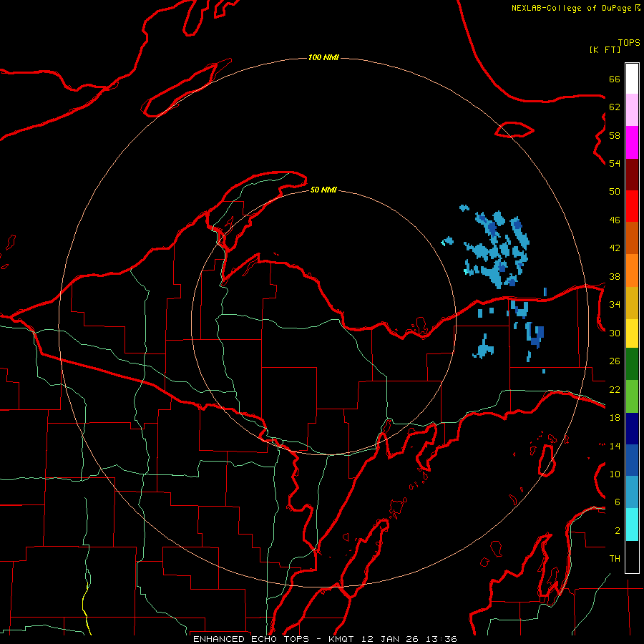The height and width of the screenshot is (644, 644).
Task: Click the '13:36' timestamp text
Action: 441,639
